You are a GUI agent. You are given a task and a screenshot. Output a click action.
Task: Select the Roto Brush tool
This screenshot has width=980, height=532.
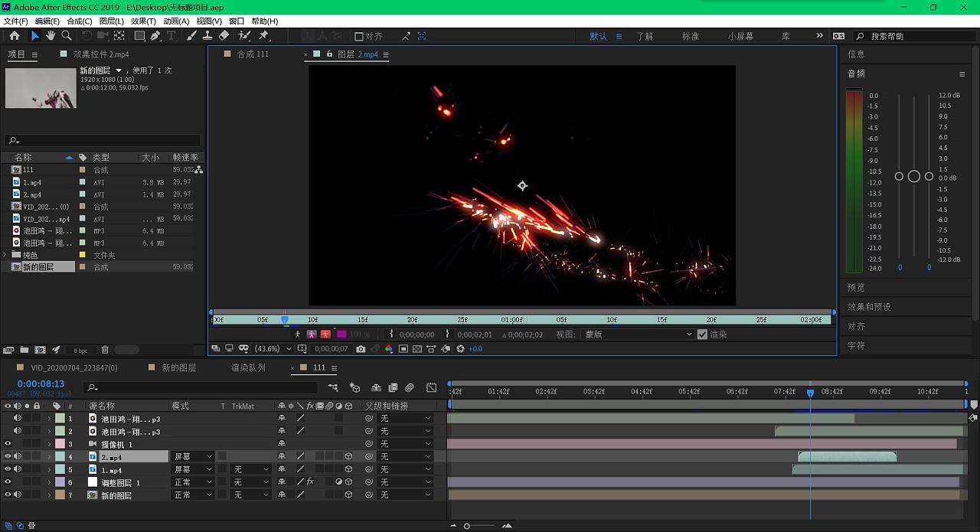(244, 36)
